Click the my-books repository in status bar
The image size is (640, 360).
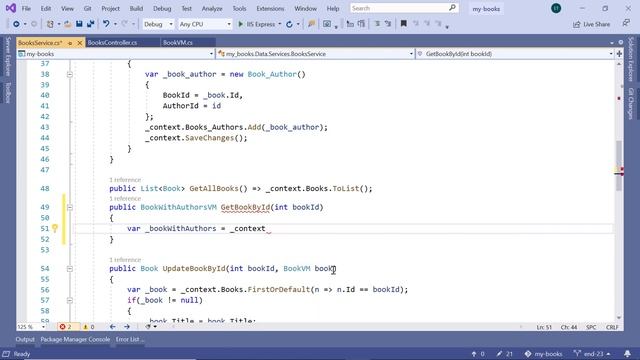(543, 354)
